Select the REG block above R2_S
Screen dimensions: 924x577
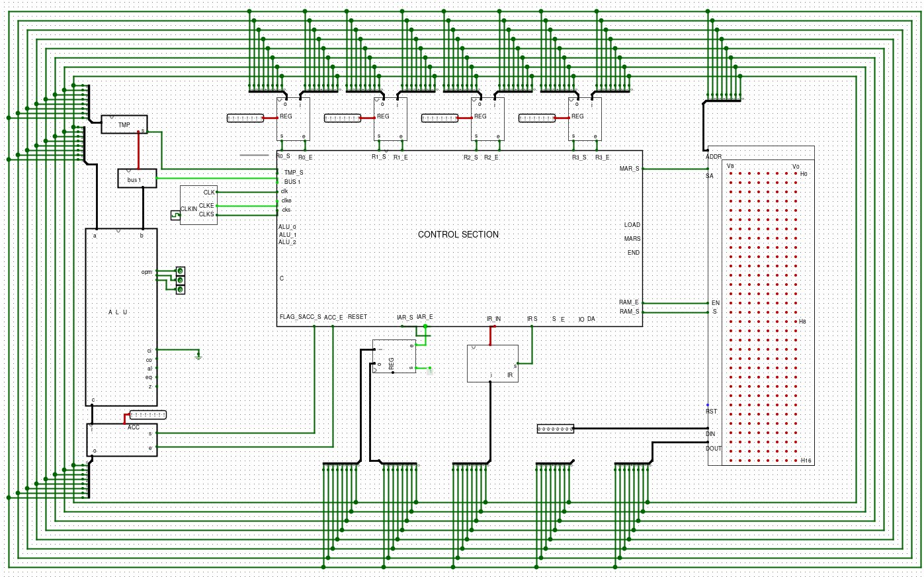click(487, 119)
